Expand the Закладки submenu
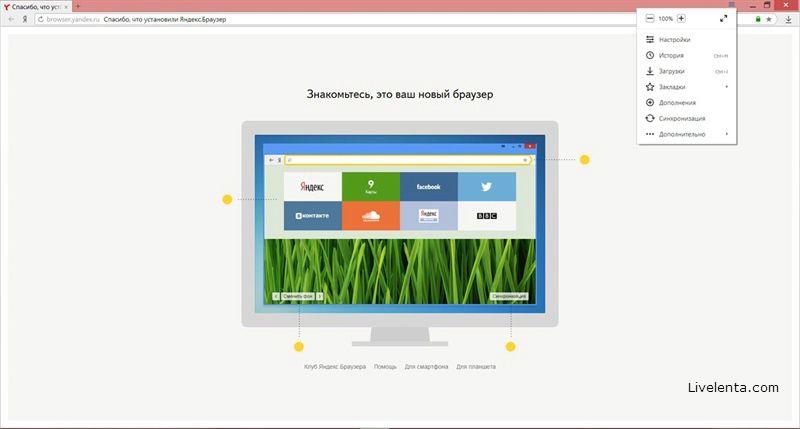 tap(687, 87)
